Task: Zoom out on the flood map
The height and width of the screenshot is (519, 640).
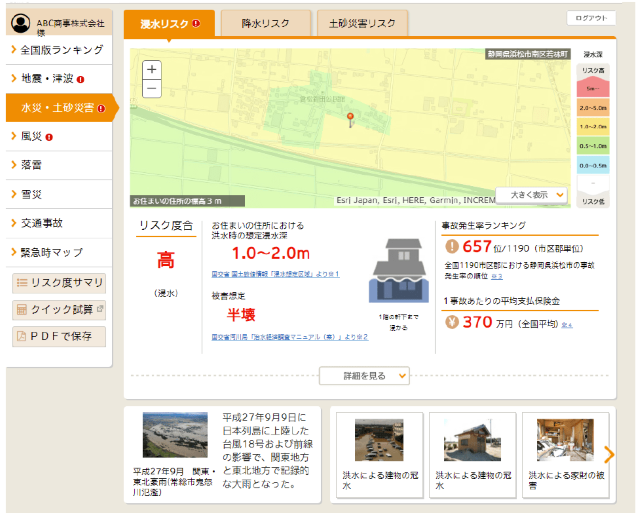Action: click(x=152, y=88)
